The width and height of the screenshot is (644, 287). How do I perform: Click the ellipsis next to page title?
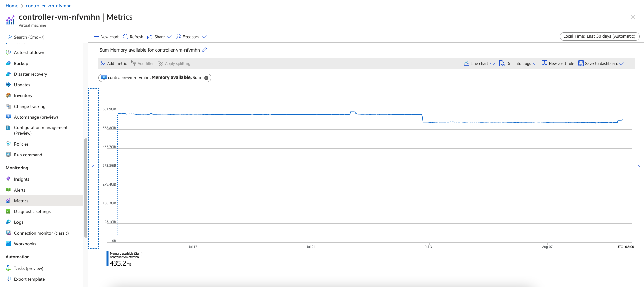(143, 17)
